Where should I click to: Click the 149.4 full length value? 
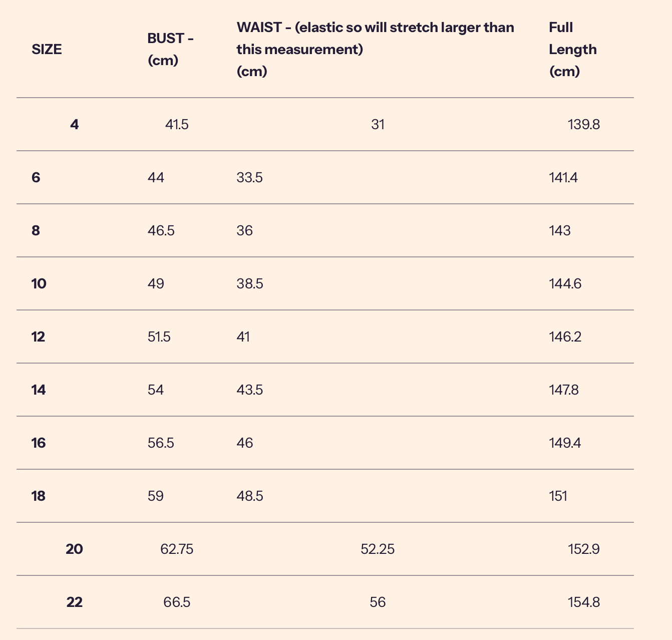(565, 443)
